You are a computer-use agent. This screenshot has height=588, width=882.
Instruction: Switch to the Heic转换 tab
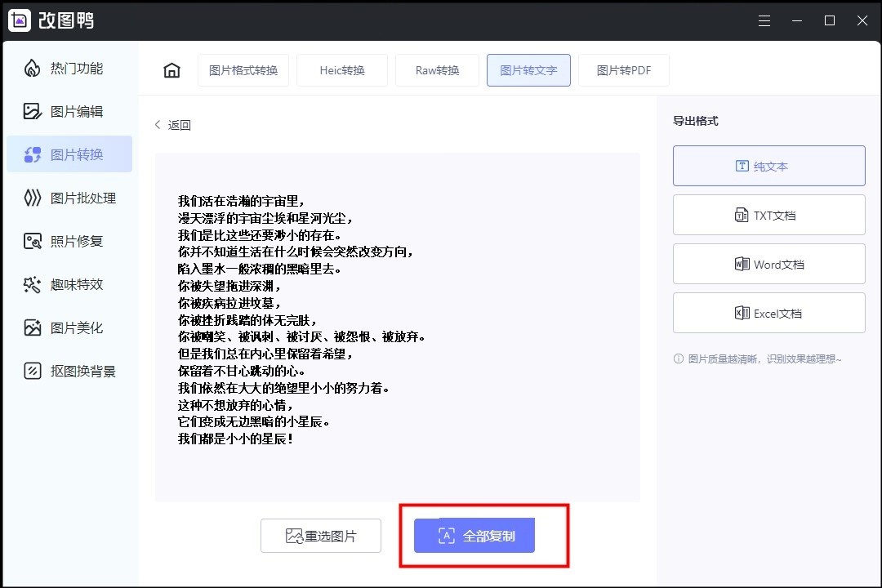(x=342, y=70)
